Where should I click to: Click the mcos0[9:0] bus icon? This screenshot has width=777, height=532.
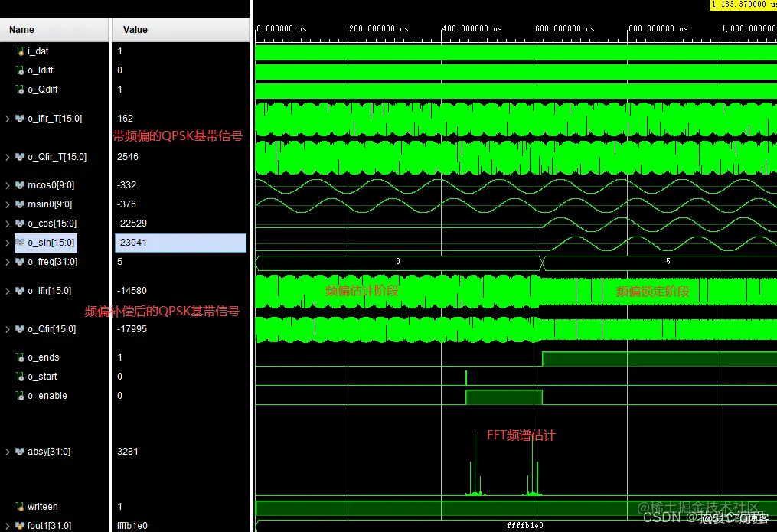tap(20, 185)
